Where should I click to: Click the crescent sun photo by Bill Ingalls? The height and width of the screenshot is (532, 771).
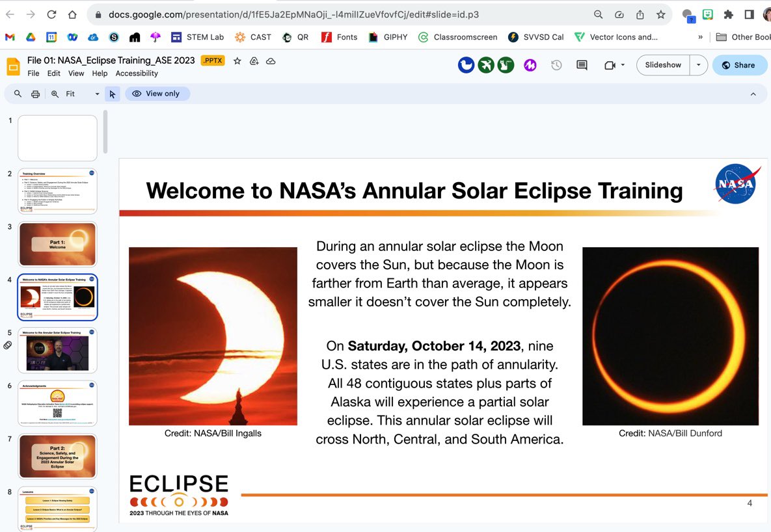coord(213,336)
